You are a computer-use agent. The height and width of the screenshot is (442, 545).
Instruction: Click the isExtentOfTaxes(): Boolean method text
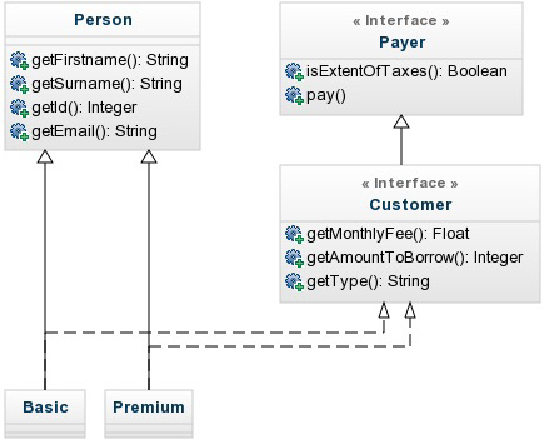tap(407, 72)
